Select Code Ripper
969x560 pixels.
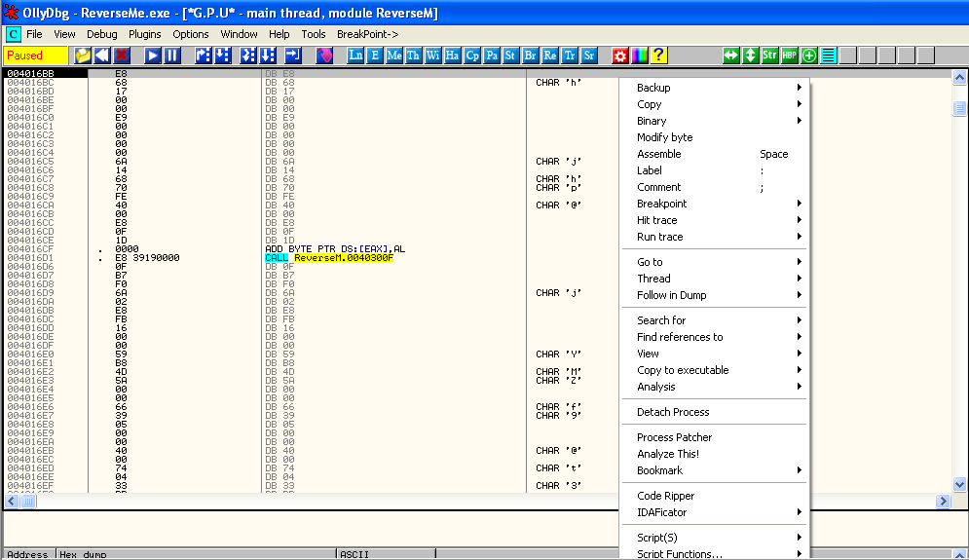tap(715, 496)
